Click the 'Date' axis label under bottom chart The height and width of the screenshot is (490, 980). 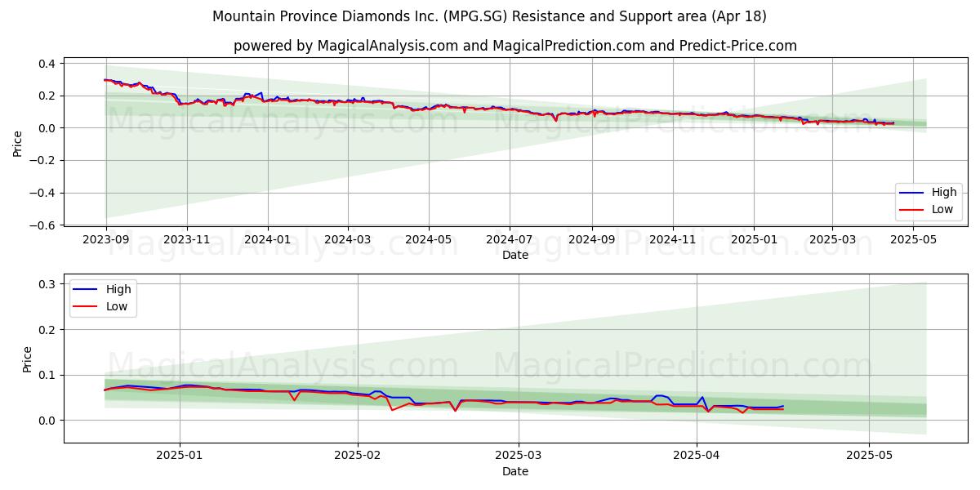515,471
